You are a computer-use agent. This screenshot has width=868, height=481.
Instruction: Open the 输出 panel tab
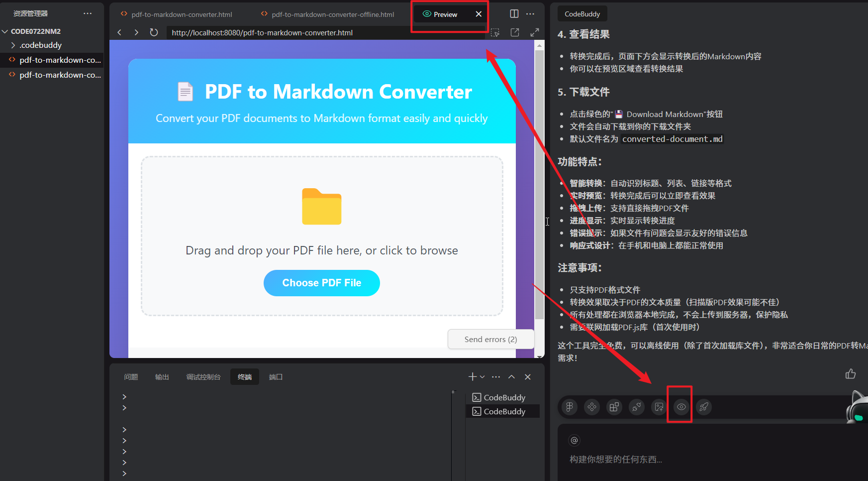(162, 377)
